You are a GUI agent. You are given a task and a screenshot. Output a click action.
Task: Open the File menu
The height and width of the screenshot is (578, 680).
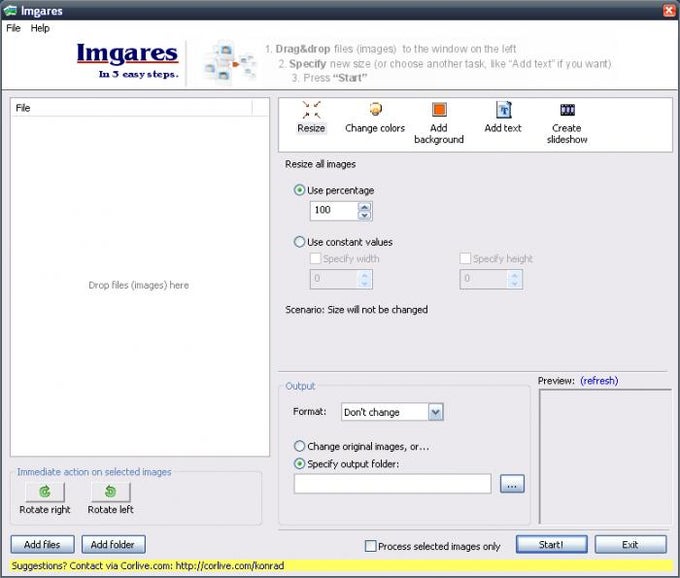(13, 28)
